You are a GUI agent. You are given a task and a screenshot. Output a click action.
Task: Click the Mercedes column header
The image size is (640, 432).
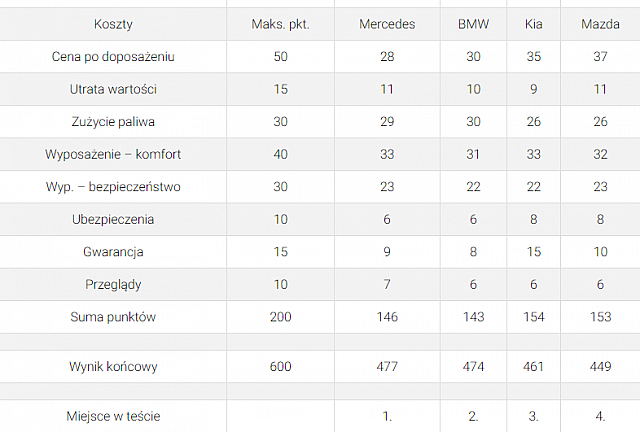point(386,24)
